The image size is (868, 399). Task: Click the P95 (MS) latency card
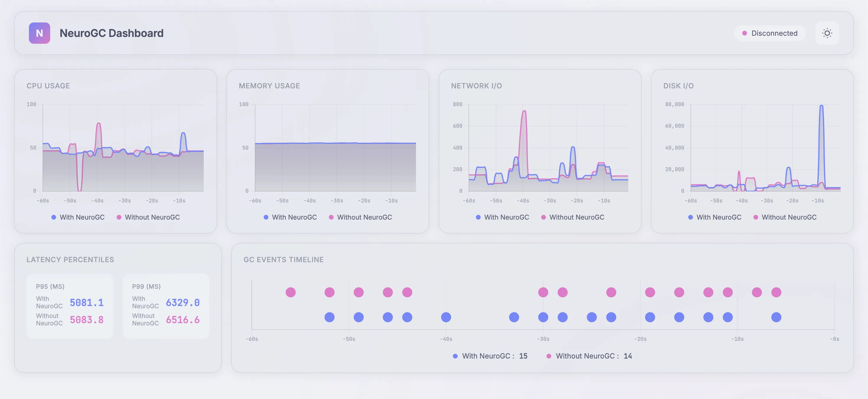click(x=70, y=306)
